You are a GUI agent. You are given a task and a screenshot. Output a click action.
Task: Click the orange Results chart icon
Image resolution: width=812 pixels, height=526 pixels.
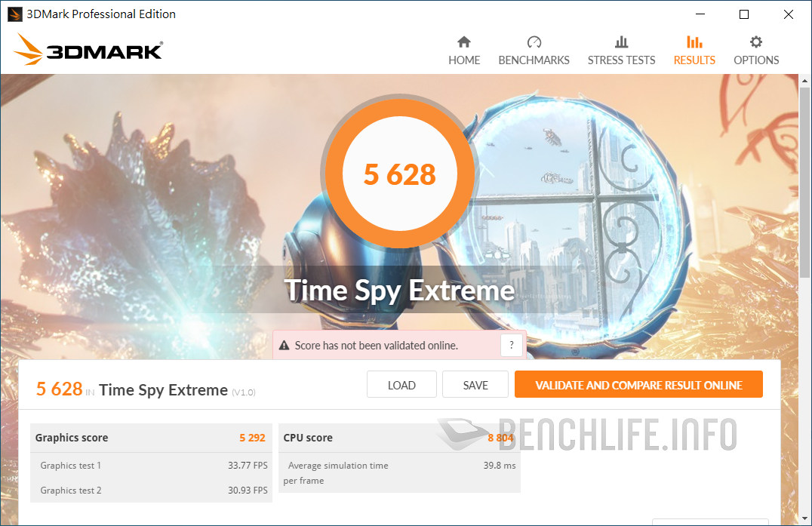pyautogui.click(x=694, y=42)
